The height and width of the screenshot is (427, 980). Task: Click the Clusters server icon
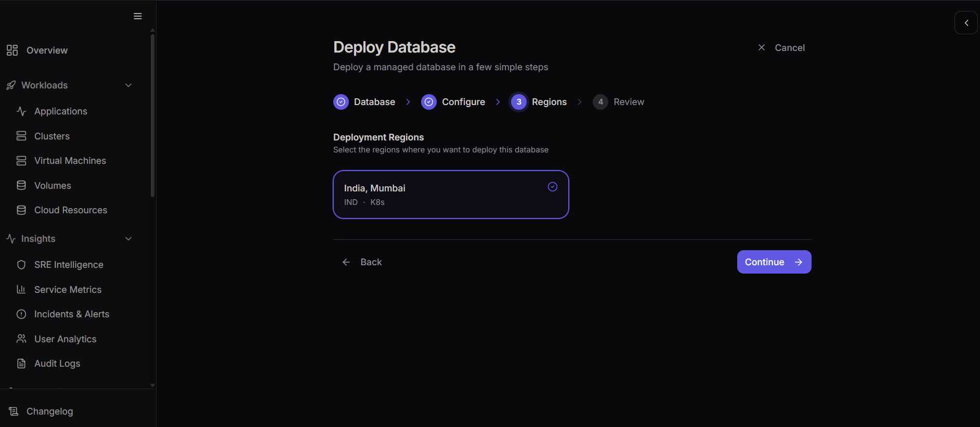(21, 136)
